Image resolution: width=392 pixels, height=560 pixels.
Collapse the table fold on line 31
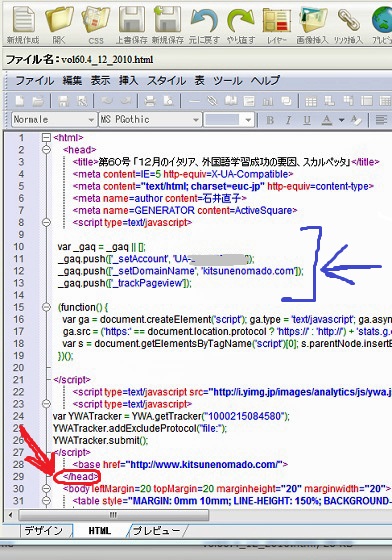(x=46, y=501)
